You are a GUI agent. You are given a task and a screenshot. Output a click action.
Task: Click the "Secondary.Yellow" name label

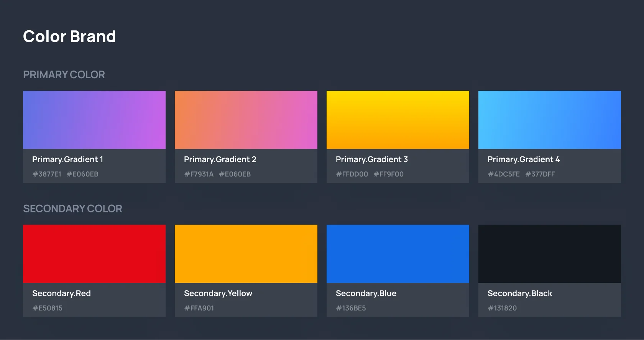(x=218, y=293)
